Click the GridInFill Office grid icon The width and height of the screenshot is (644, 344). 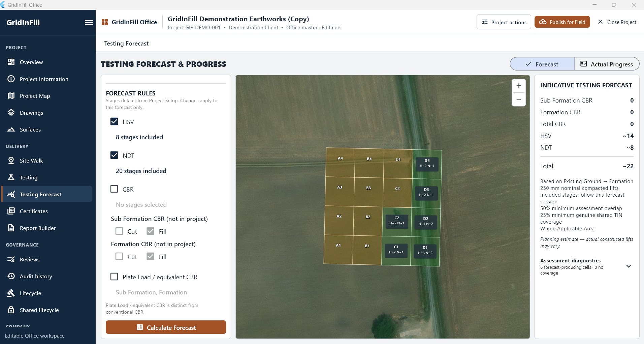click(105, 22)
